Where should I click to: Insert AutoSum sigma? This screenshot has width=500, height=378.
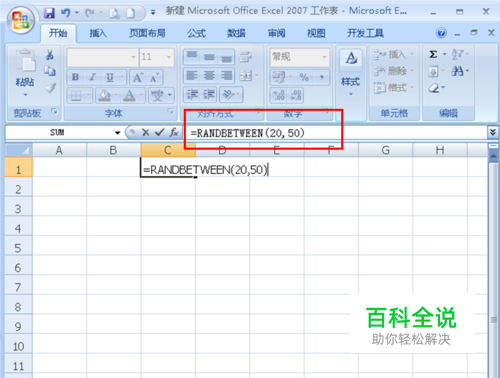[433, 54]
